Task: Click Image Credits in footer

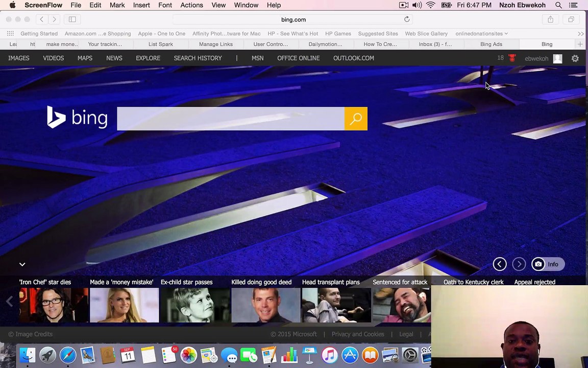Action: pos(31,334)
